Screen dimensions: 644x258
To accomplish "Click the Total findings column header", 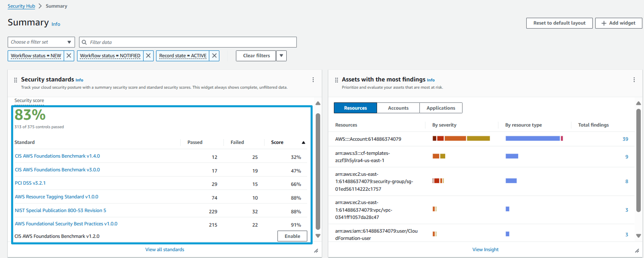I will tap(593, 125).
